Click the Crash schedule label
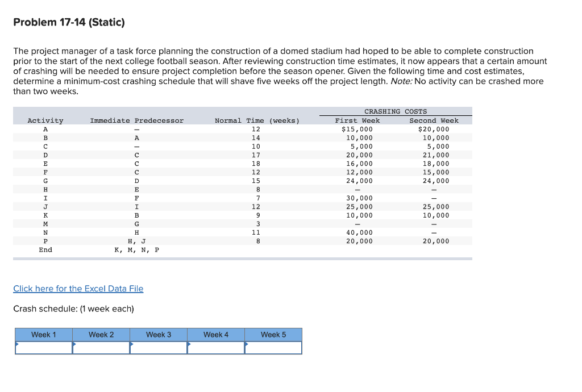 click(73, 308)
